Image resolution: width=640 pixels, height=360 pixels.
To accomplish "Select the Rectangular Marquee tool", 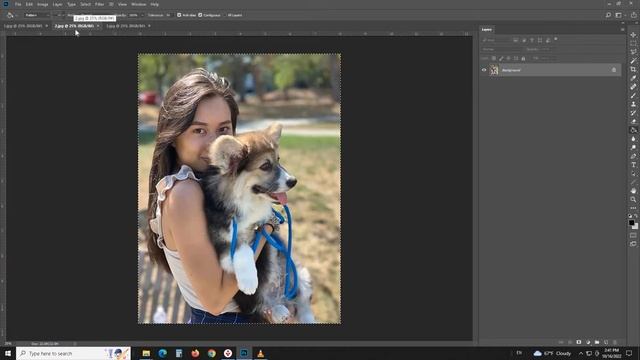I will click(x=633, y=44).
